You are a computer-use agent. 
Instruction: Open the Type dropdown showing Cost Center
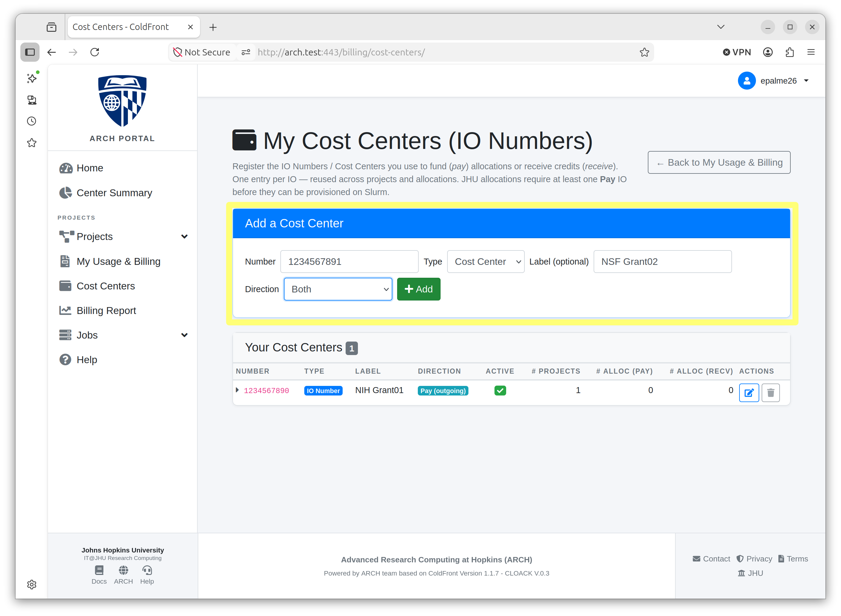[485, 261]
